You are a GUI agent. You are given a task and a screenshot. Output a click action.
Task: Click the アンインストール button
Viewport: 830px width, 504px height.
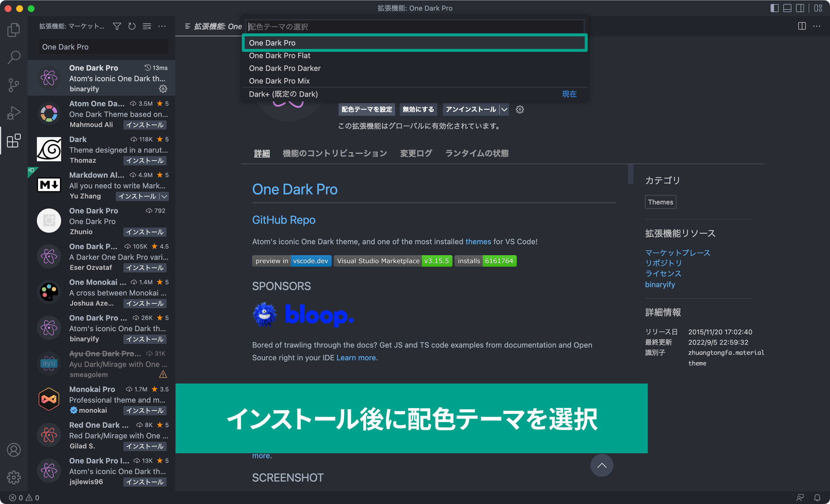[x=471, y=109]
